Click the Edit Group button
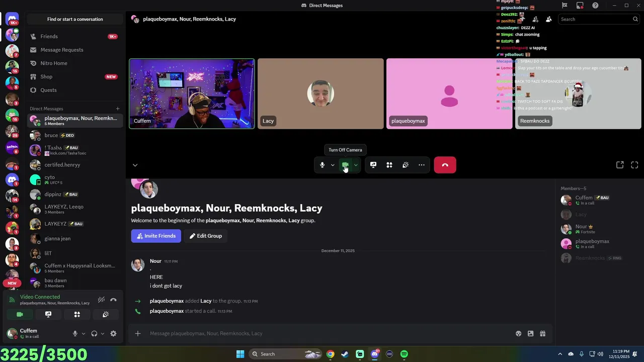Screen dimensions: 644x362 click(x=205, y=236)
